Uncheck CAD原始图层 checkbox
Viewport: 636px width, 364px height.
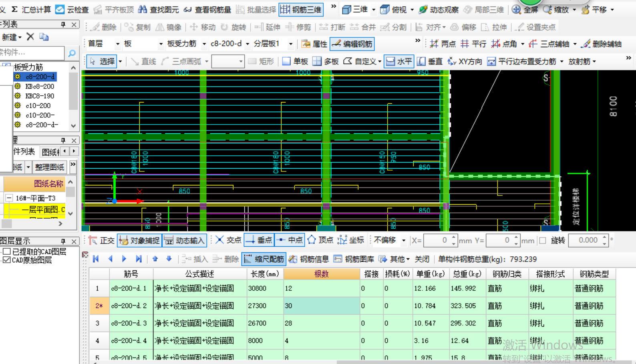coord(6,260)
